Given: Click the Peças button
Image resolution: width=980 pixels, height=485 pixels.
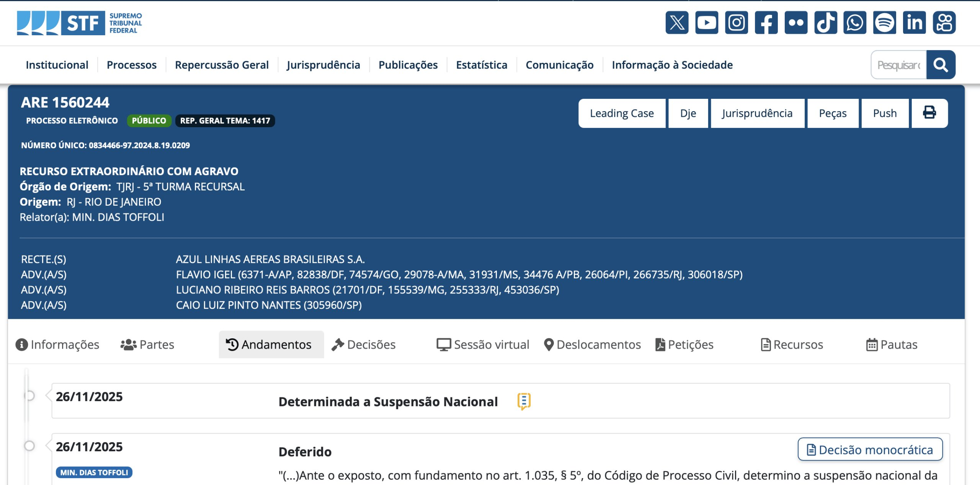Looking at the screenshot, I should (x=833, y=113).
